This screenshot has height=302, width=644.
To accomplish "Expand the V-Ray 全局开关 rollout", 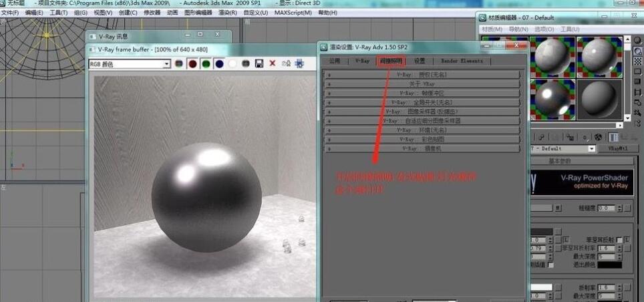I will click(422, 102).
